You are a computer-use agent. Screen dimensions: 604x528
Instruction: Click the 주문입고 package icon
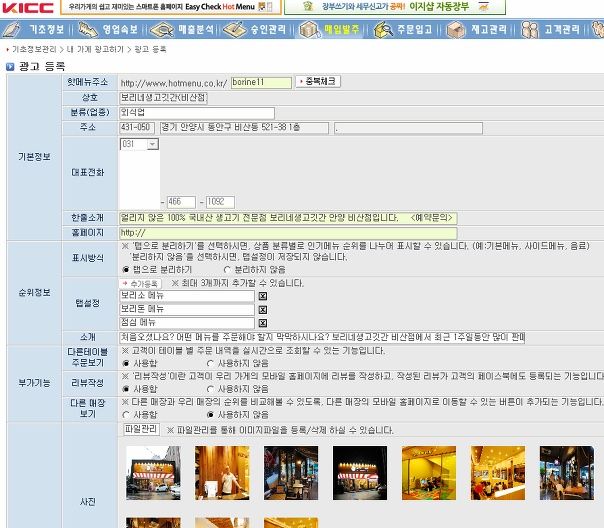click(383, 30)
